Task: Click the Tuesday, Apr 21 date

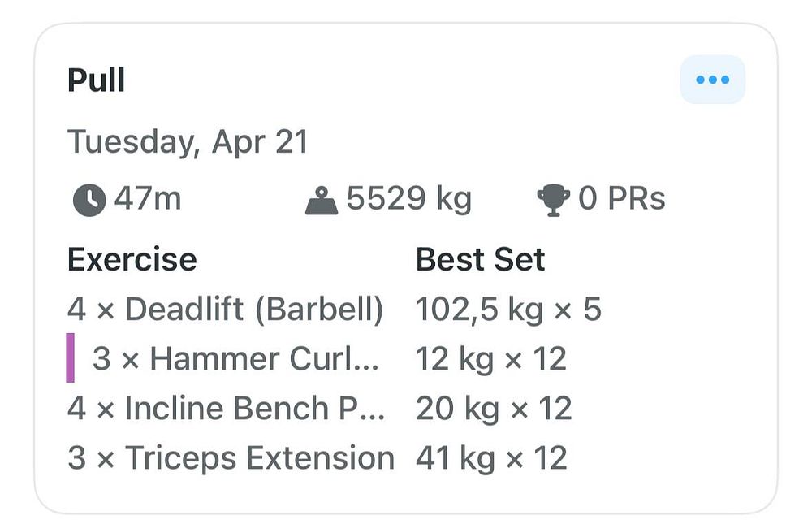Action: click(x=188, y=141)
